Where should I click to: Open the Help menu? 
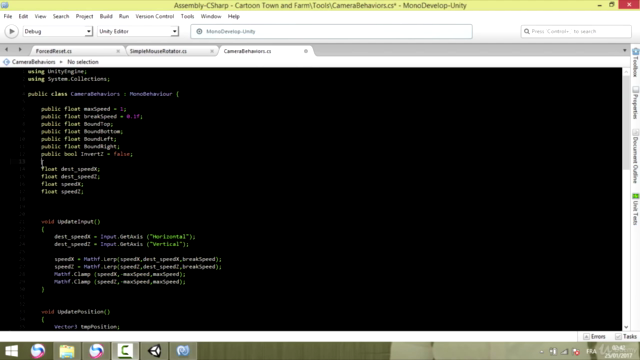coord(233,16)
